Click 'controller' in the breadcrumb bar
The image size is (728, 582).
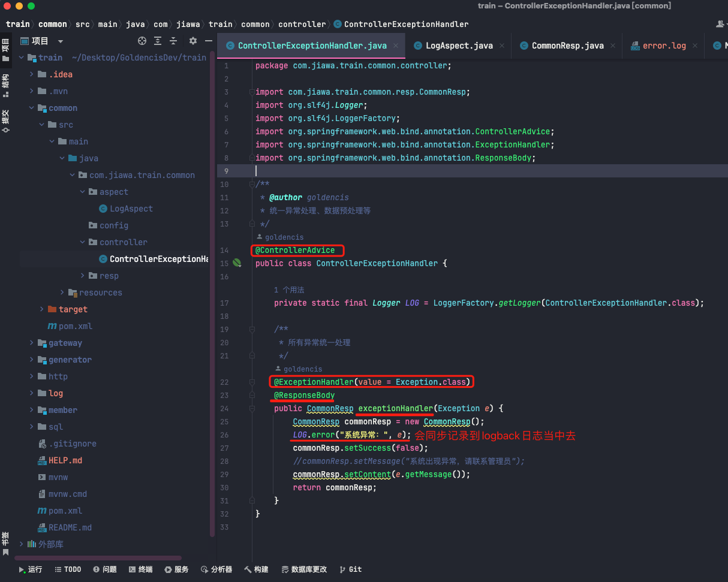[302, 24]
